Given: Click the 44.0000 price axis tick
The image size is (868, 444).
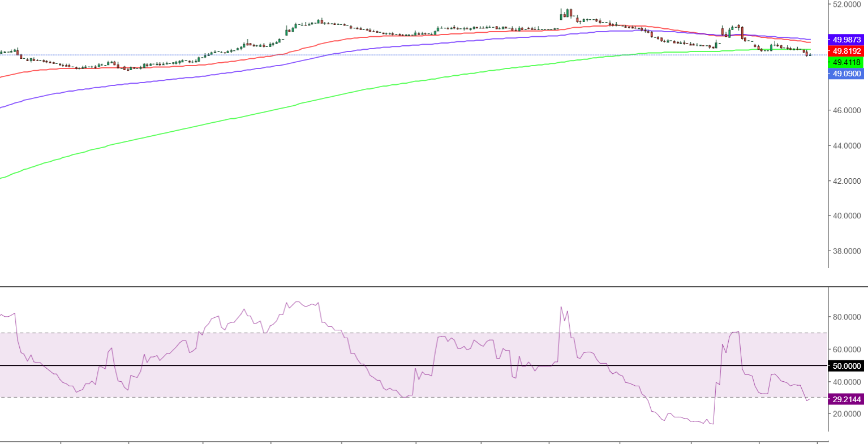Looking at the screenshot, I should click(x=847, y=145).
